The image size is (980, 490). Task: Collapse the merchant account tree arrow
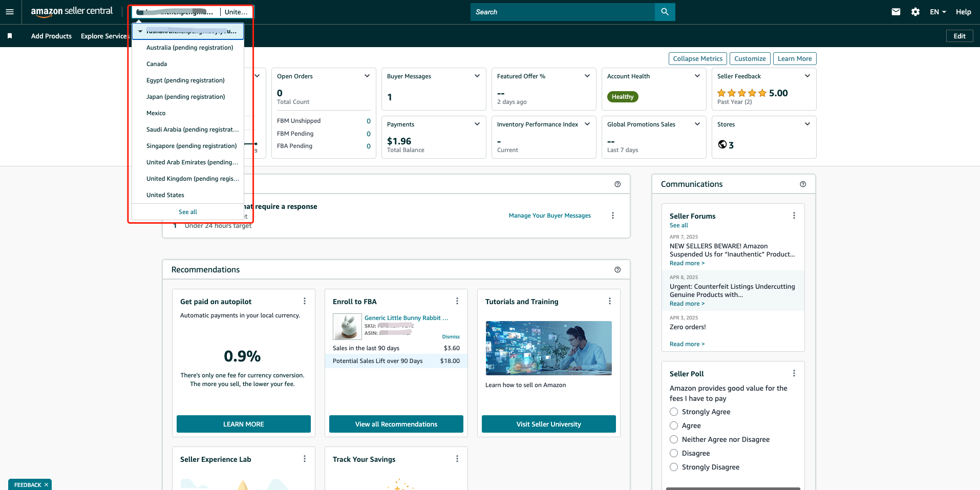[x=140, y=31]
